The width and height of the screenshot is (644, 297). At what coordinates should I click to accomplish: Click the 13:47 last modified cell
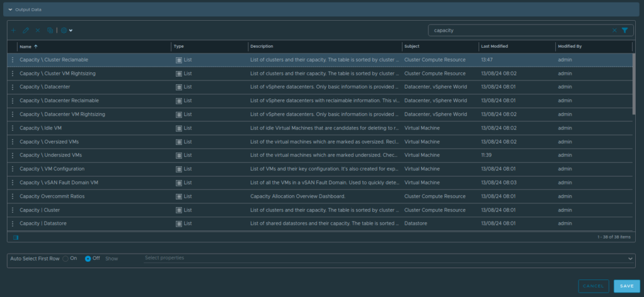(487, 60)
